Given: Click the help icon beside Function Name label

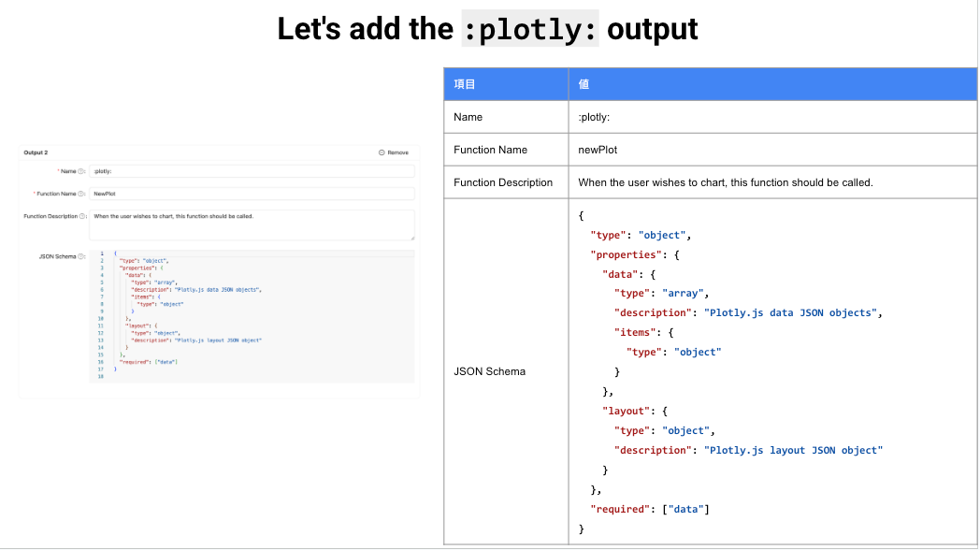Looking at the screenshot, I should 81,194.
